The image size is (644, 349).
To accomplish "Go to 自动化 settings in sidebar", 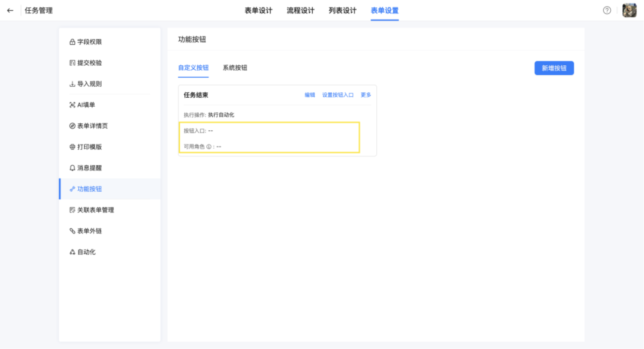I will (86, 252).
